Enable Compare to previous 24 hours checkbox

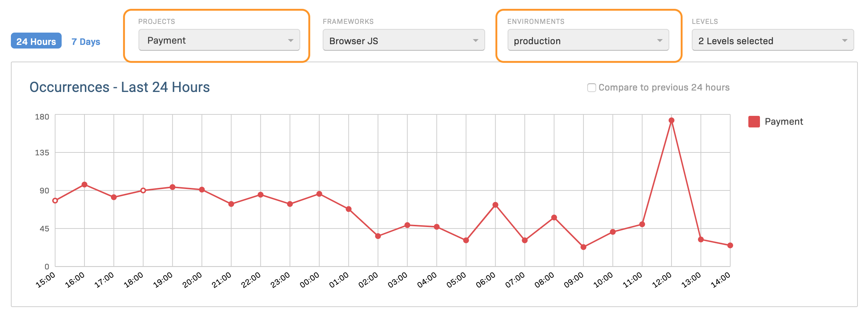point(591,88)
